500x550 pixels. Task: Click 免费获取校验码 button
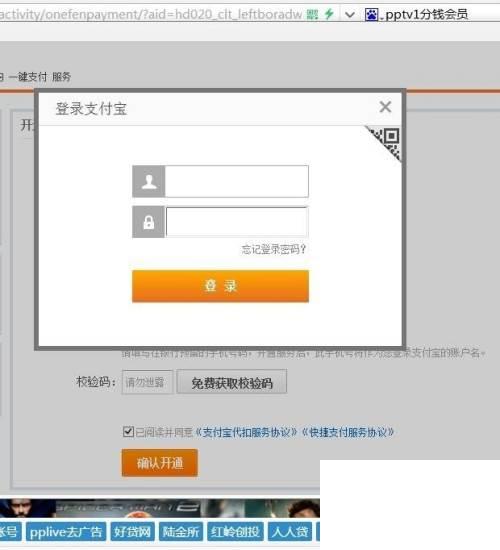pyautogui.click(x=232, y=382)
